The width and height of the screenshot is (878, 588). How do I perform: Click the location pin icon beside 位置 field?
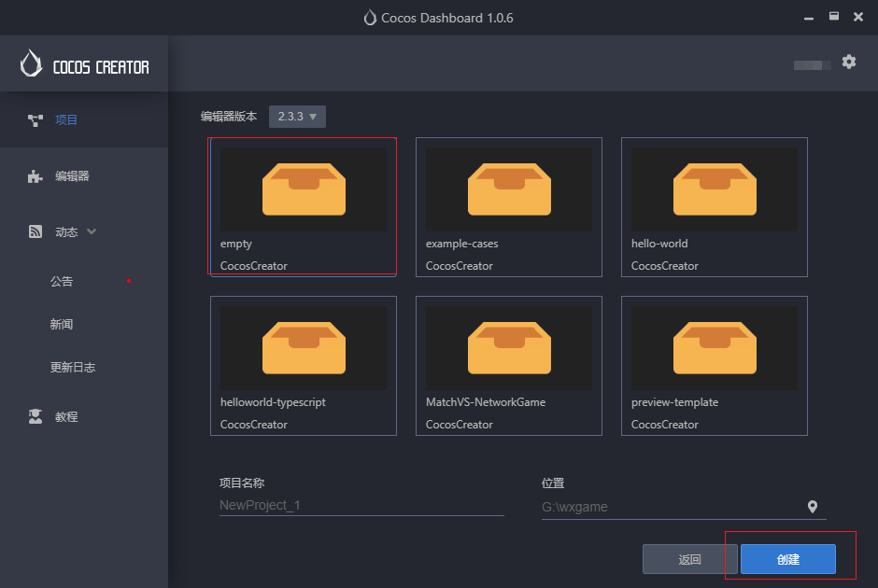coord(813,507)
